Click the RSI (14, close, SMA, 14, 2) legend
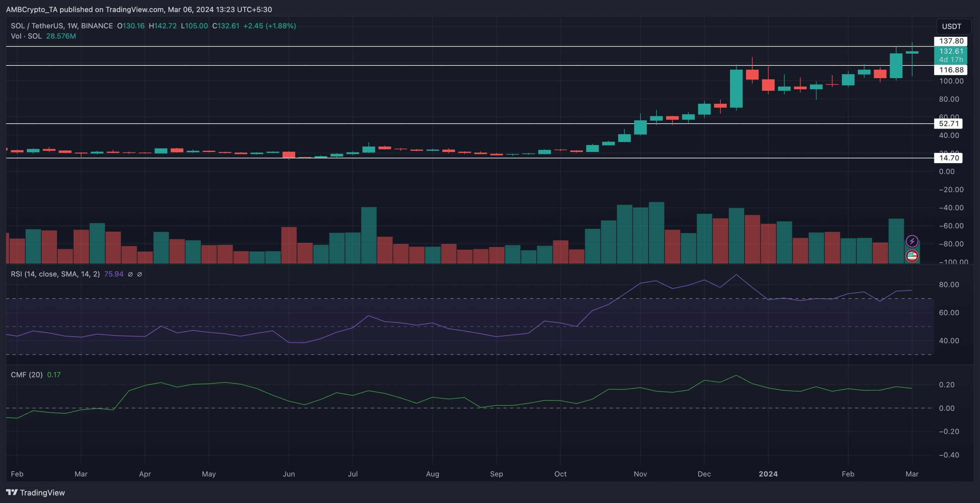The width and height of the screenshot is (980, 503). click(x=55, y=274)
